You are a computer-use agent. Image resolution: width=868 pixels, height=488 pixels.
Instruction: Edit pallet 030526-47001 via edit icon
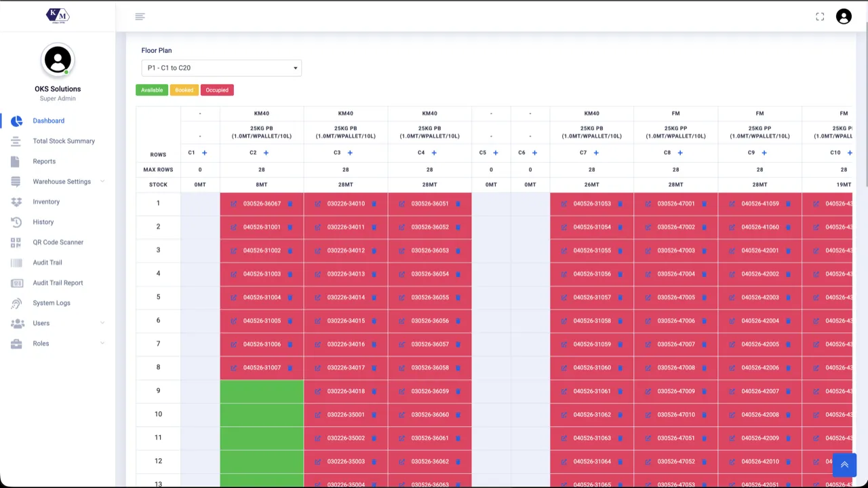(x=648, y=204)
